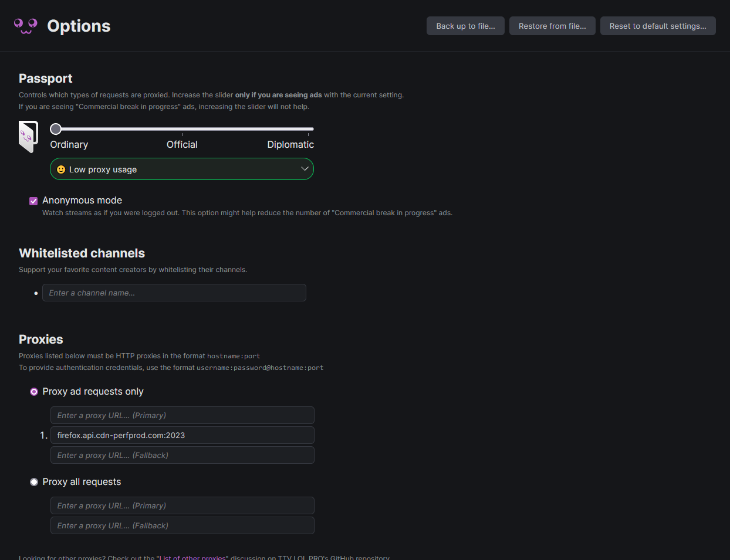Click the Options page title
Viewport: 730px width, 560px height.
point(79,26)
